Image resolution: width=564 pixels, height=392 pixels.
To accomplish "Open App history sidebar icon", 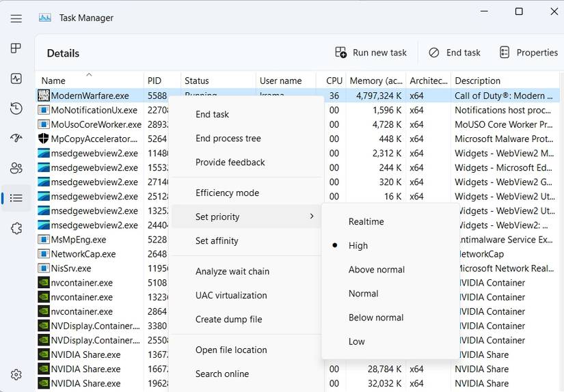I will (x=16, y=109).
